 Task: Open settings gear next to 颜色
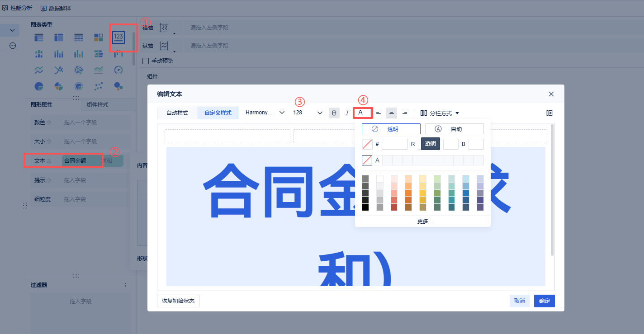point(49,122)
